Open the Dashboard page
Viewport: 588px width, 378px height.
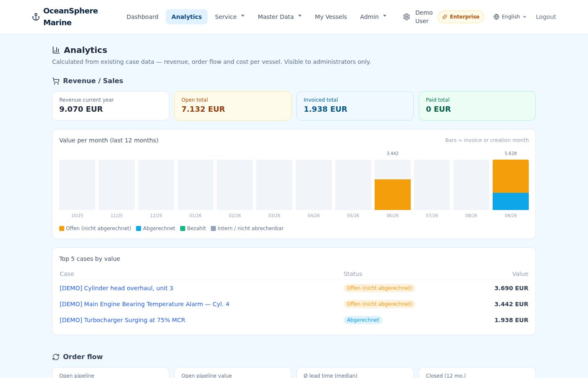pos(142,17)
